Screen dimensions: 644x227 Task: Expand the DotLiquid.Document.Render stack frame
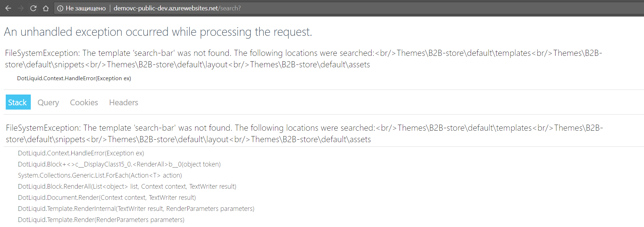(x=107, y=197)
